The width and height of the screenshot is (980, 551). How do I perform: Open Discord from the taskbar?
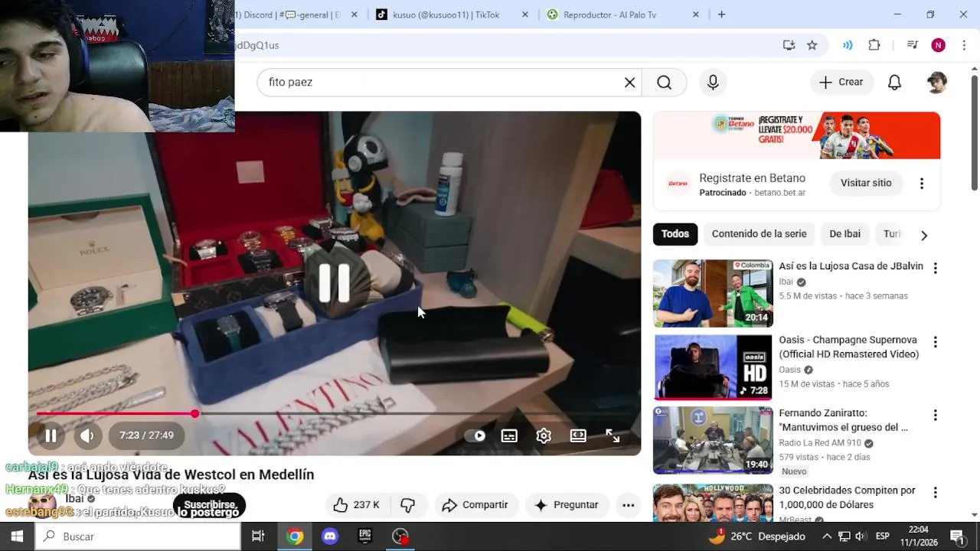click(330, 536)
